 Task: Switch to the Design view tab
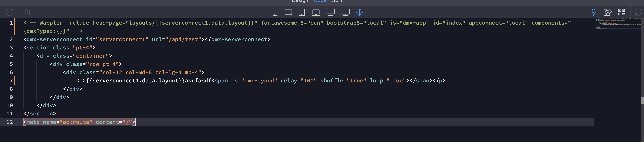tap(300, 1)
